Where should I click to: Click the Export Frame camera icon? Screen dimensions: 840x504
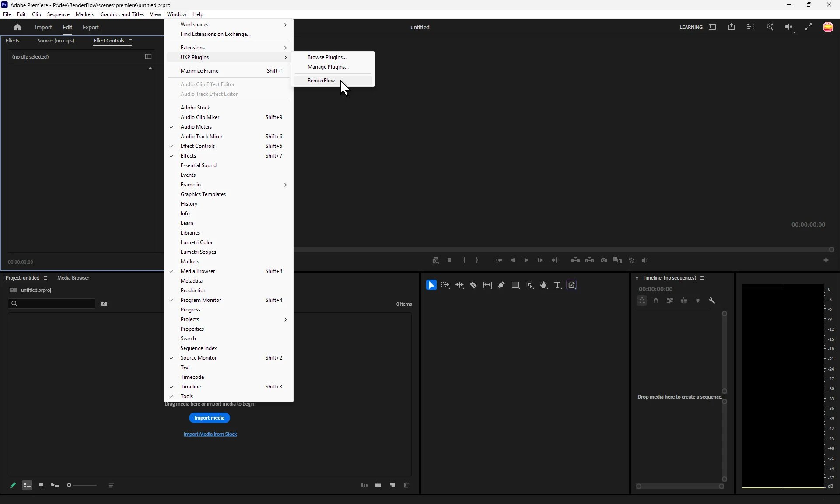[604, 260]
